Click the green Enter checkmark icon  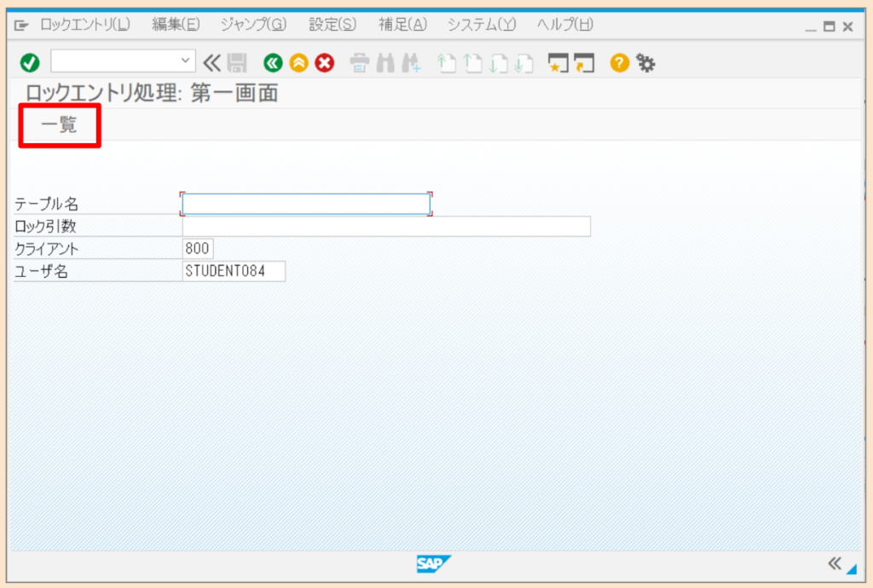29,62
